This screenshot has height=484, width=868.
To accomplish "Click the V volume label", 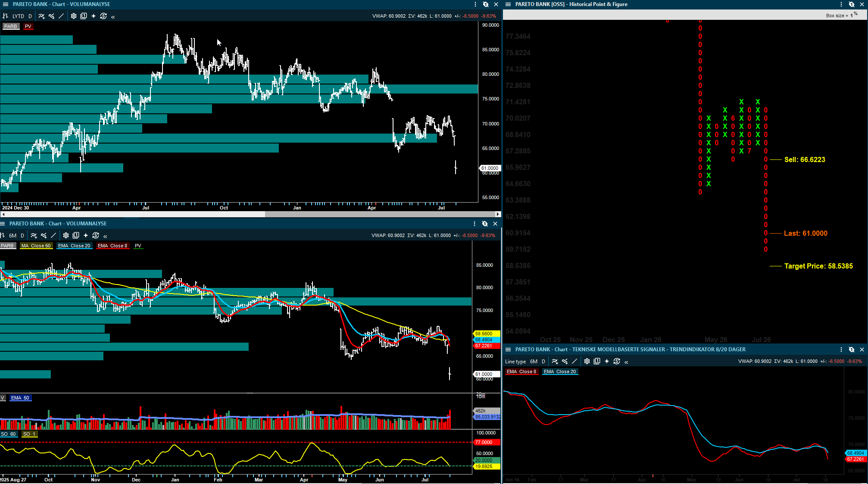I will [3, 398].
